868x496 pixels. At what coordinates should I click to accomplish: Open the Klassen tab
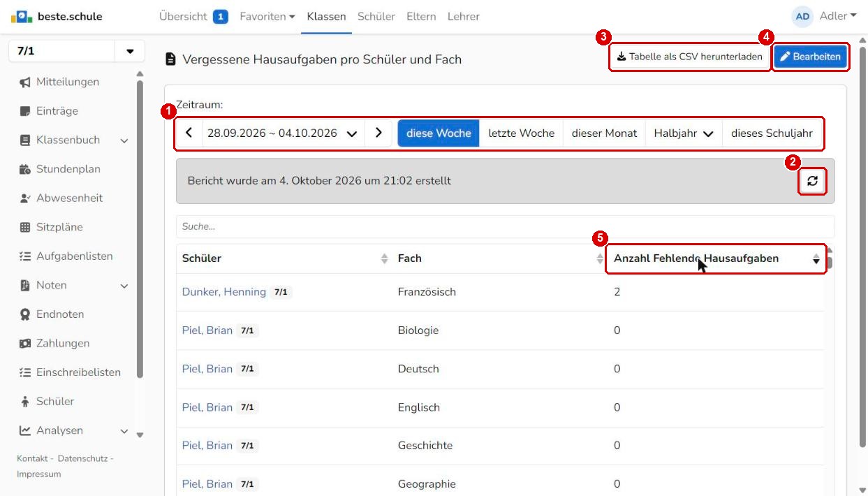tap(326, 16)
